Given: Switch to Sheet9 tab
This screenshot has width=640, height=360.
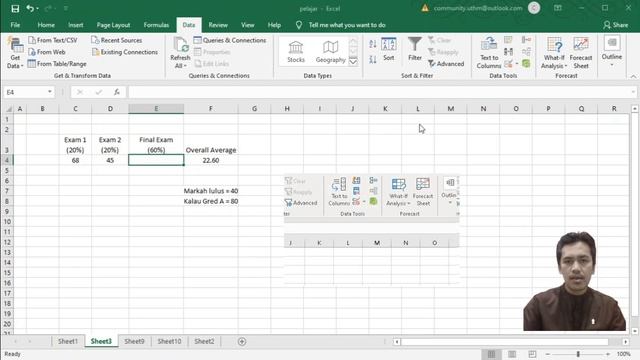Looking at the screenshot, I should pos(134,341).
